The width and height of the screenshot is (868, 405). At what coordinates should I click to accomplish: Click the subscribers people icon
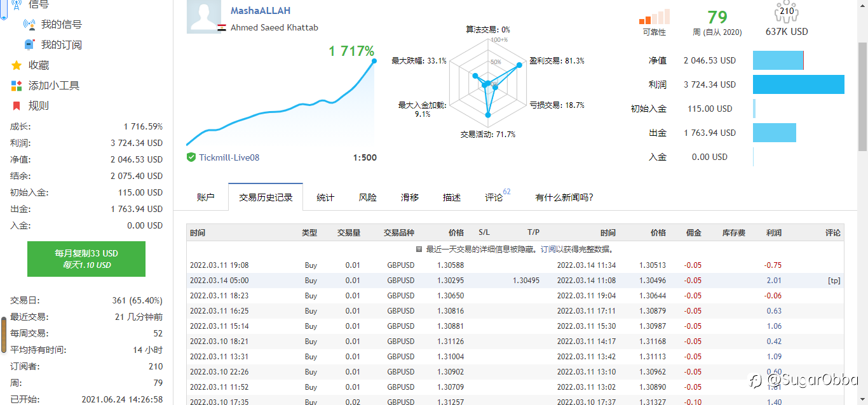(787, 11)
